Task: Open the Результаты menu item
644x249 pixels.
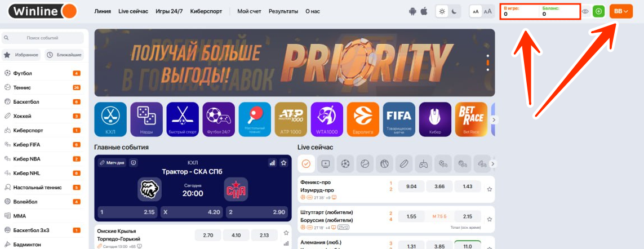Action: (x=283, y=11)
